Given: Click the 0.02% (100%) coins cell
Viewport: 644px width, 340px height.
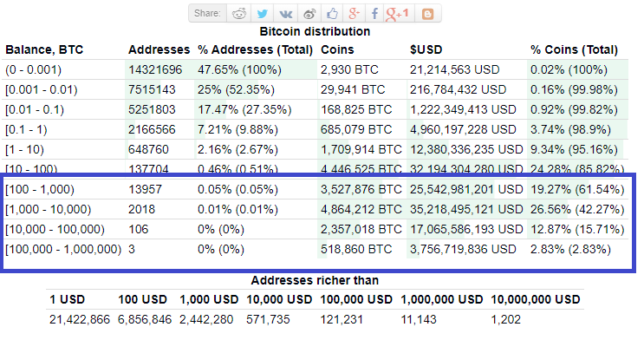Looking at the screenshot, I should coord(569,70).
